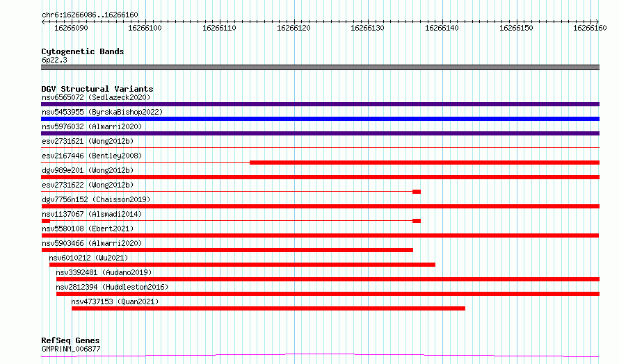Click esv2731622 (Wong2012b) label

88,185
